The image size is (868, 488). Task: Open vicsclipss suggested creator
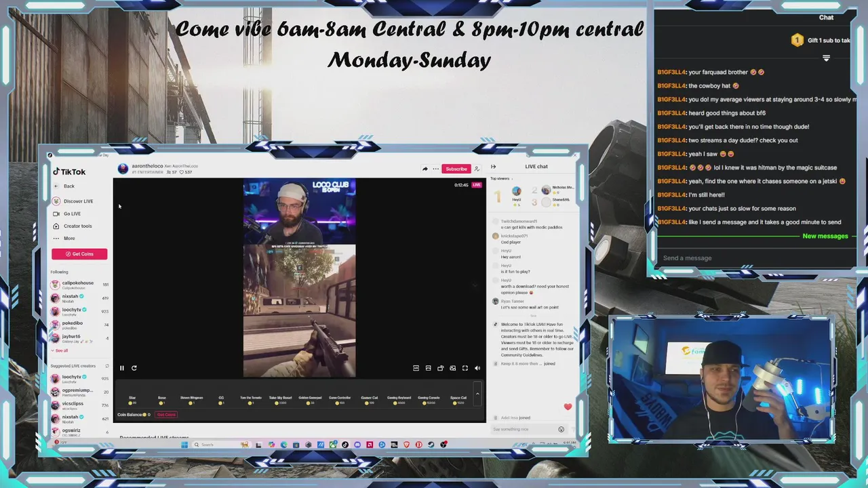coord(79,405)
